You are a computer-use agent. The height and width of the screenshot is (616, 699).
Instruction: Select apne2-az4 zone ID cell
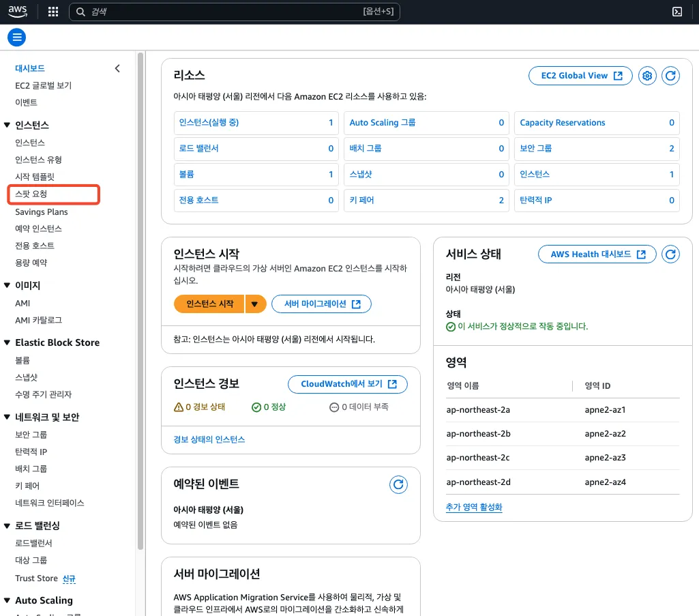coord(605,482)
